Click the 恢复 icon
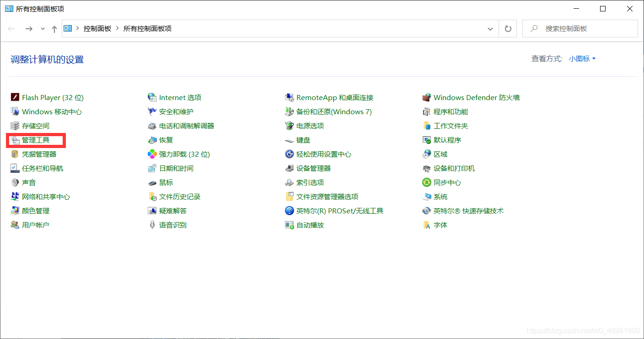The width and height of the screenshot is (644, 339). (152, 140)
